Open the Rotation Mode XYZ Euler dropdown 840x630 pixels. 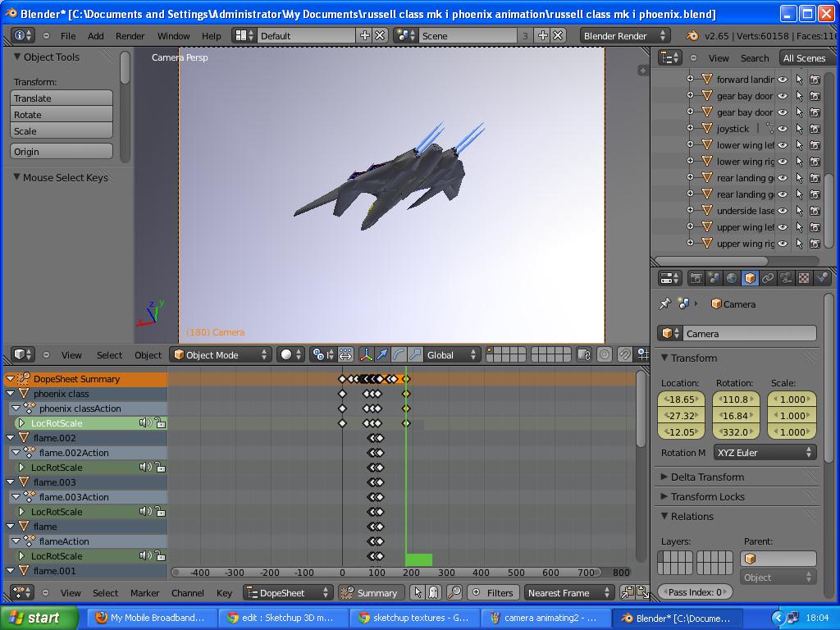765,452
